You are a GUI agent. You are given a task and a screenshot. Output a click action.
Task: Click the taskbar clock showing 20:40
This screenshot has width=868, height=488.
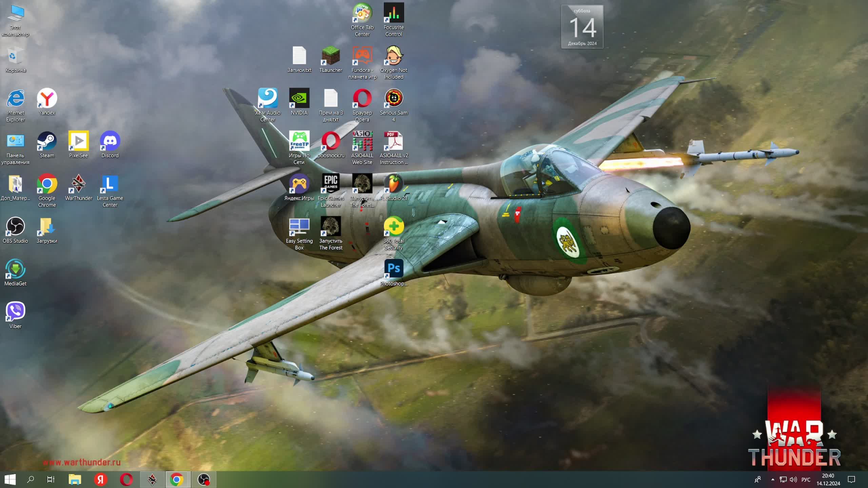pyautogui.click(x=828, y=479)
